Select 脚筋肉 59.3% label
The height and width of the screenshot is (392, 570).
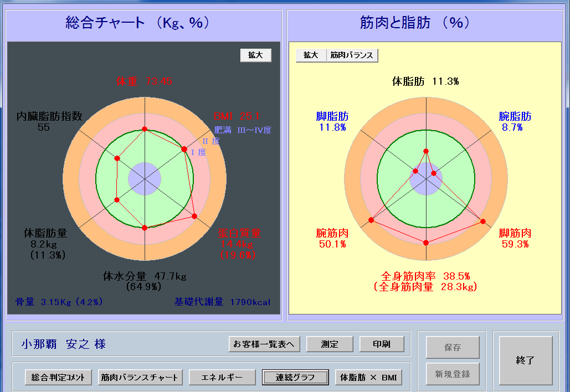tap(515, 239)
